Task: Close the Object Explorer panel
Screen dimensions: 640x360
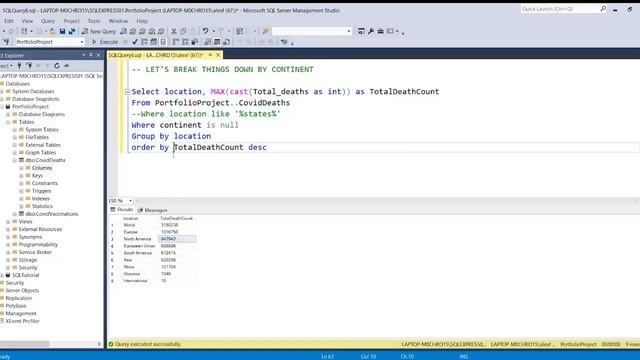Action: 98,55
